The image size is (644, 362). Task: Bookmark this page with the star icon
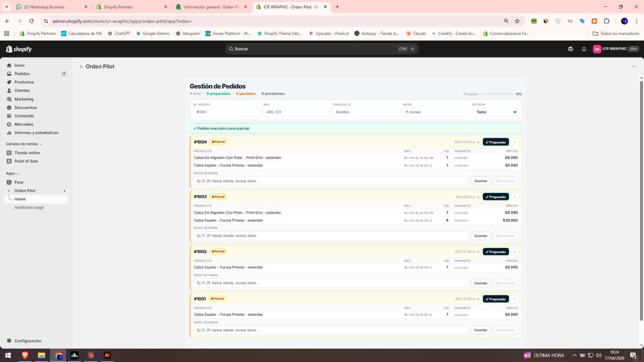click(x=517, y=21)
